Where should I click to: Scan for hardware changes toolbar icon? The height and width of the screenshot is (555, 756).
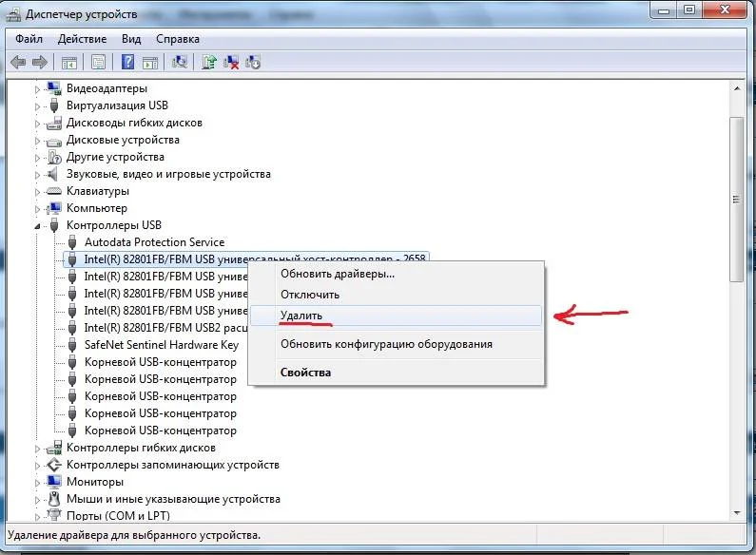coord(180,62)
